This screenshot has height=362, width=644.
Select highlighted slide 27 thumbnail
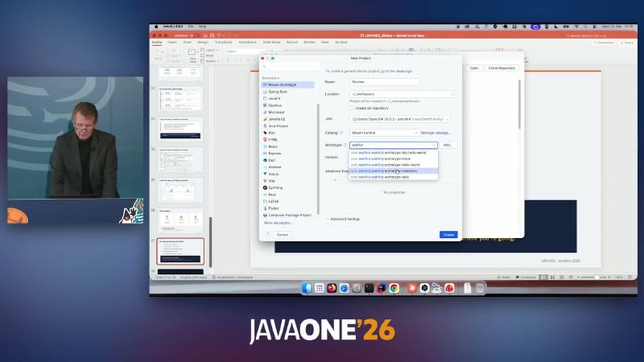[180, 251]
